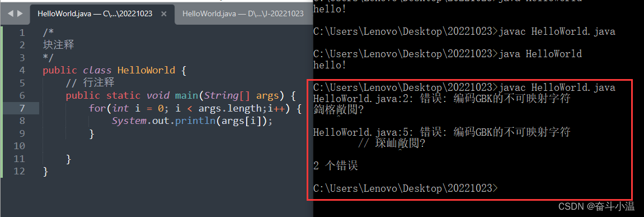Click the main method name in code

point(186,95)
